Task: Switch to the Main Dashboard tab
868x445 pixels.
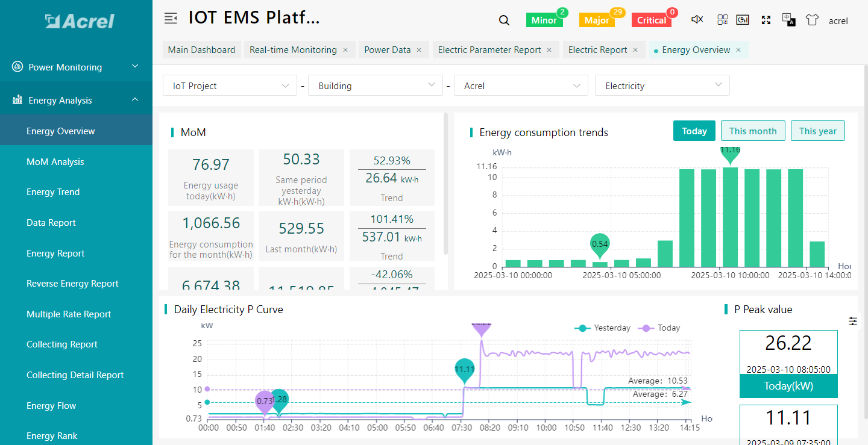Action: point(202,50)
